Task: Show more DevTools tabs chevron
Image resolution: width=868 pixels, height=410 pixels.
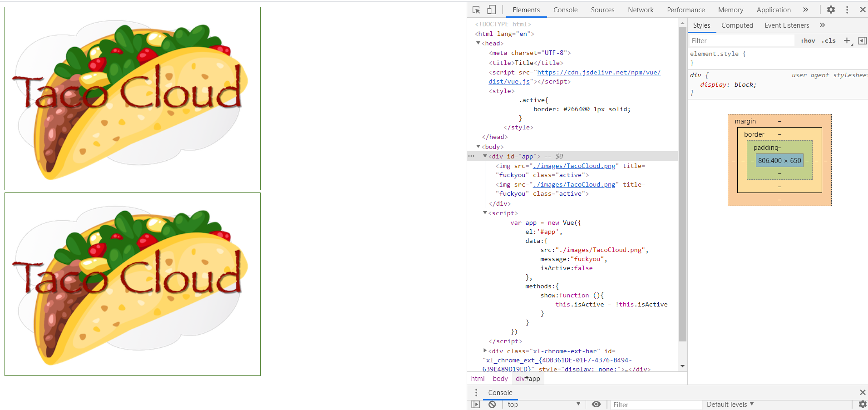Action: (805, 10)
